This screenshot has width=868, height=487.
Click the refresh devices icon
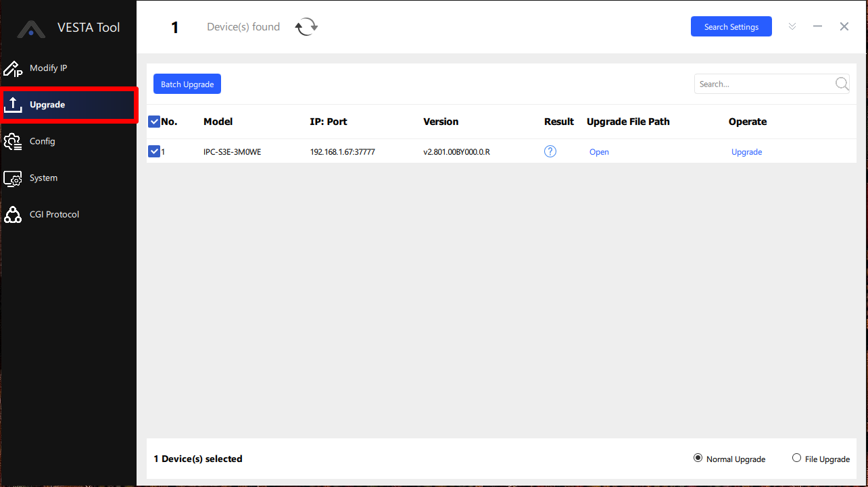pos(306,27)
